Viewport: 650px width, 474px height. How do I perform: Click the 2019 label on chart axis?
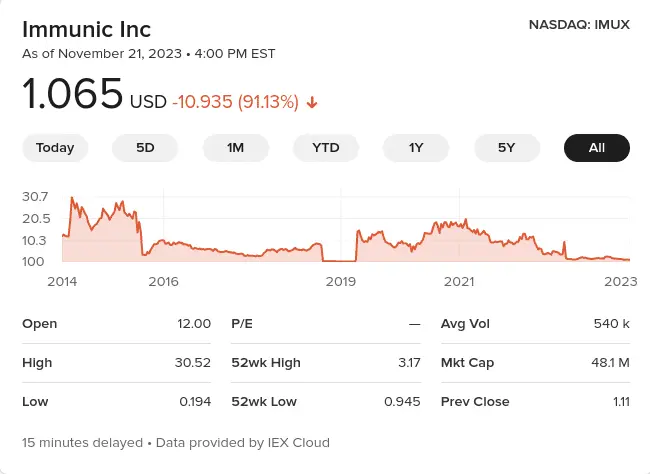[341, 281]
